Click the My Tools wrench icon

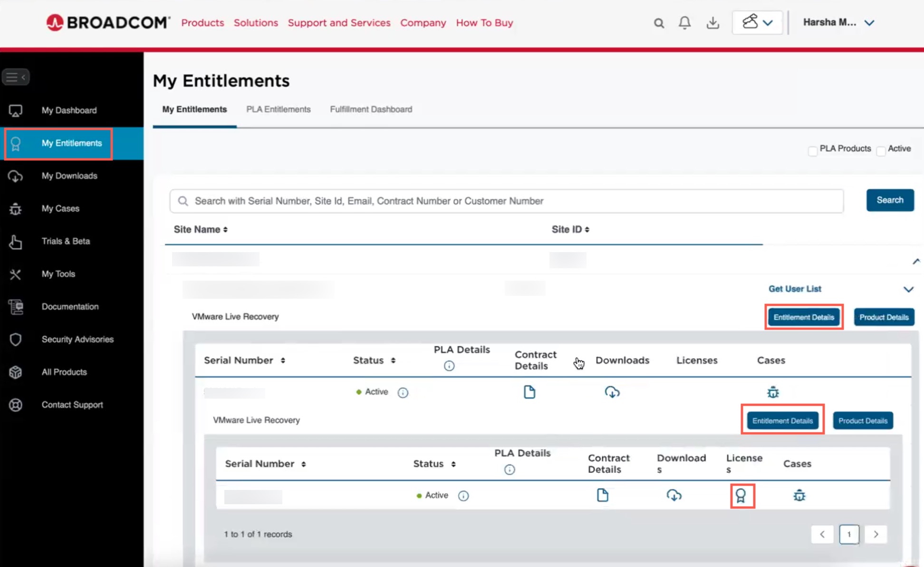(16, 274)
